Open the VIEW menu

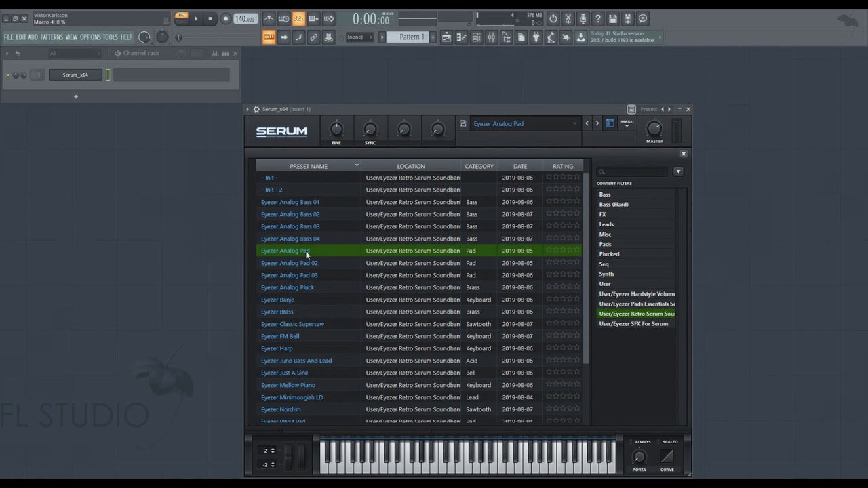tap(71, 37)
